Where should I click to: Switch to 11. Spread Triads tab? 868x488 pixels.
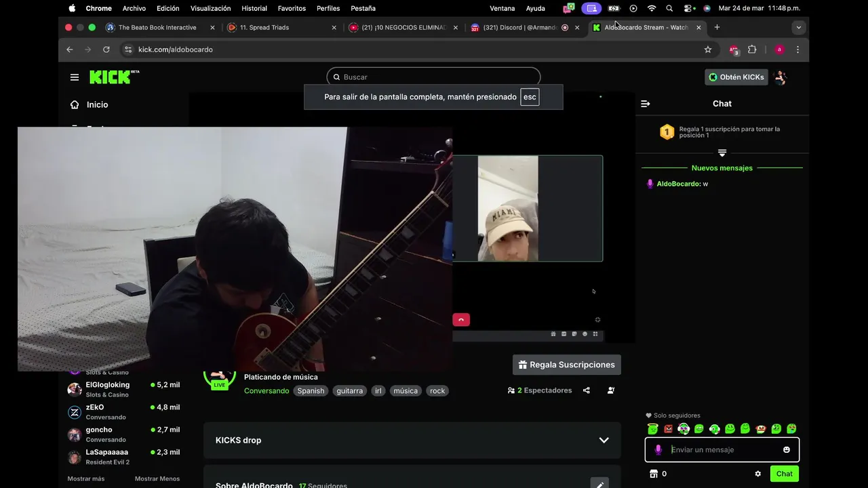pos(281,27)
